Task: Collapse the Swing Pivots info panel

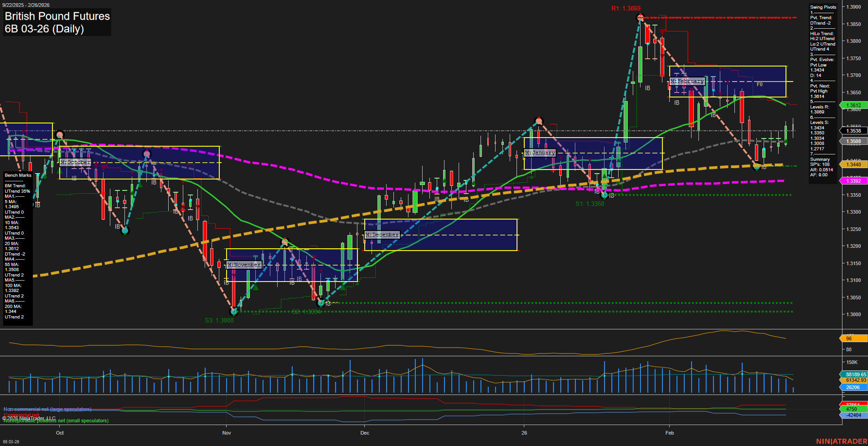Action: tap(823, 7)
